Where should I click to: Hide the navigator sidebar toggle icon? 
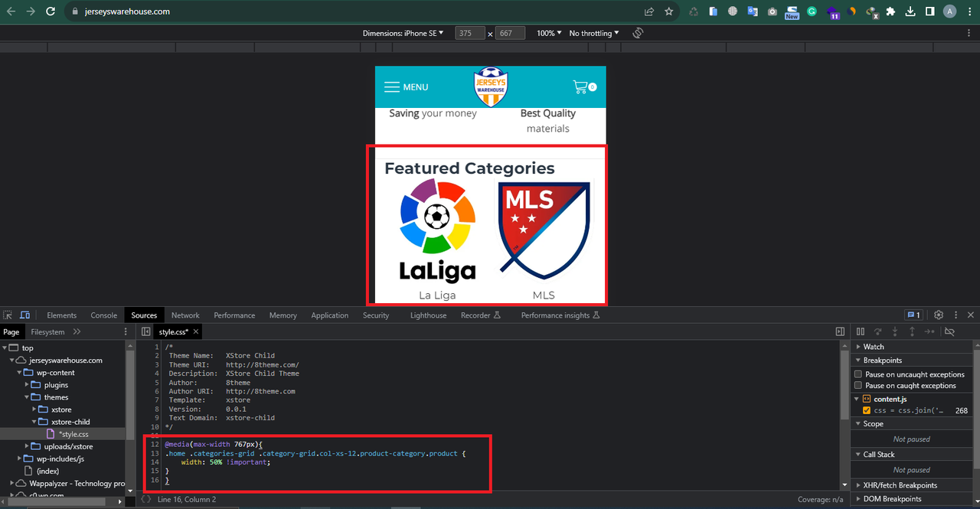[145, 331]
